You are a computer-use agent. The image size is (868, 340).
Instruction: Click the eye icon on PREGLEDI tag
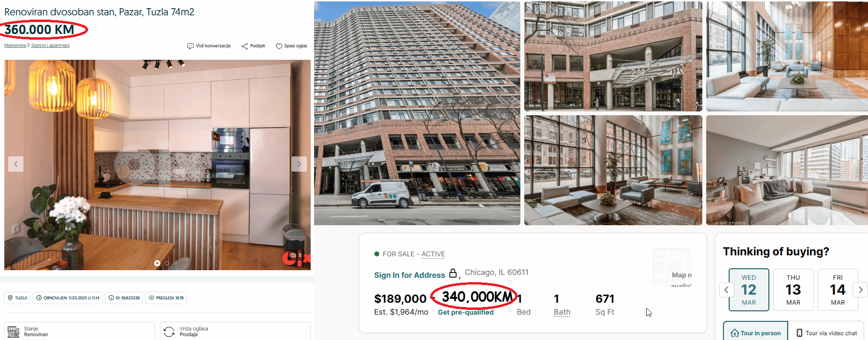[x=151, y=298]
